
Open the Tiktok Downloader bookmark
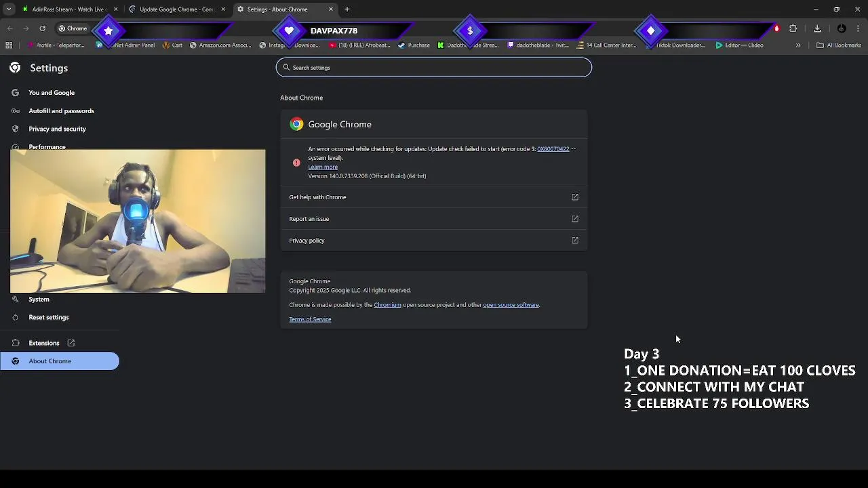tap(676, 45)
